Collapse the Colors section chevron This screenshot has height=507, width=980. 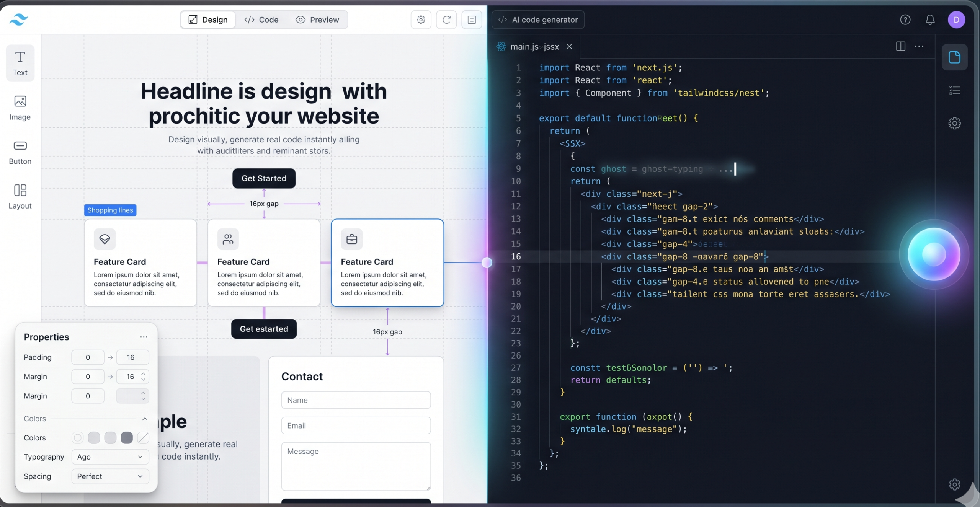point(145,419)
